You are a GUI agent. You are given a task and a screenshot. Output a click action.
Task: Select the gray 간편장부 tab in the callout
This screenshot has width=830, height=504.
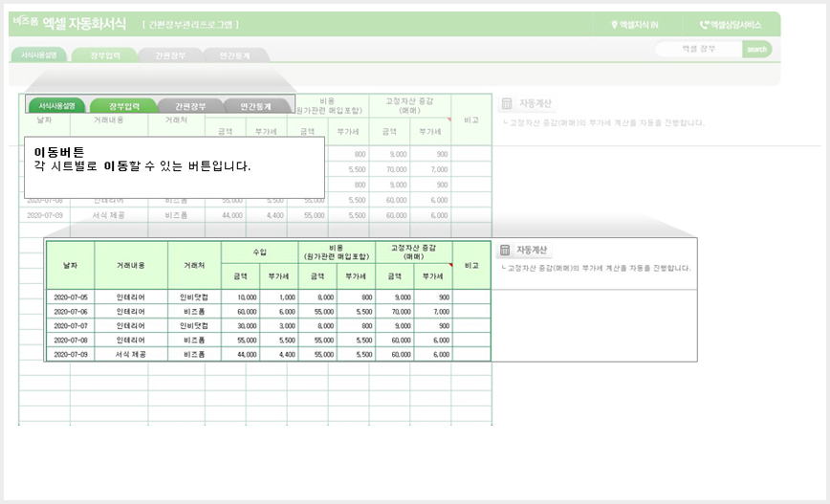[190, 106]
